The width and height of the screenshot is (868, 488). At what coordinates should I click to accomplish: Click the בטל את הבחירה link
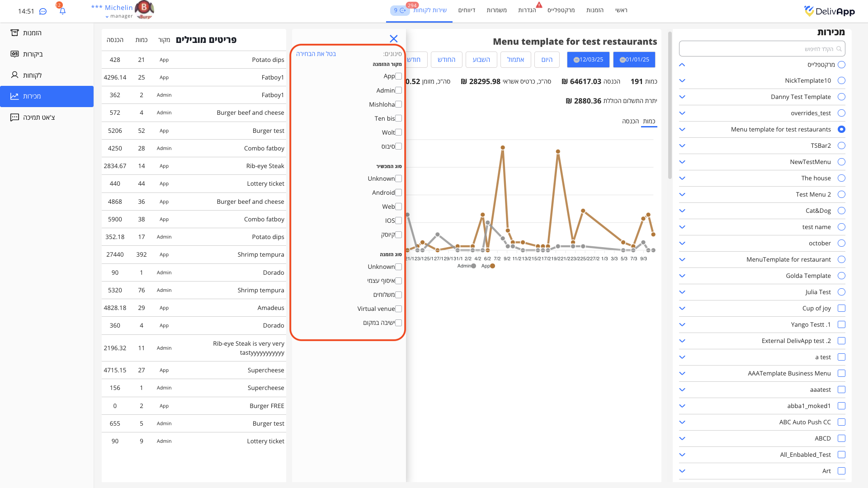[316, 54]
